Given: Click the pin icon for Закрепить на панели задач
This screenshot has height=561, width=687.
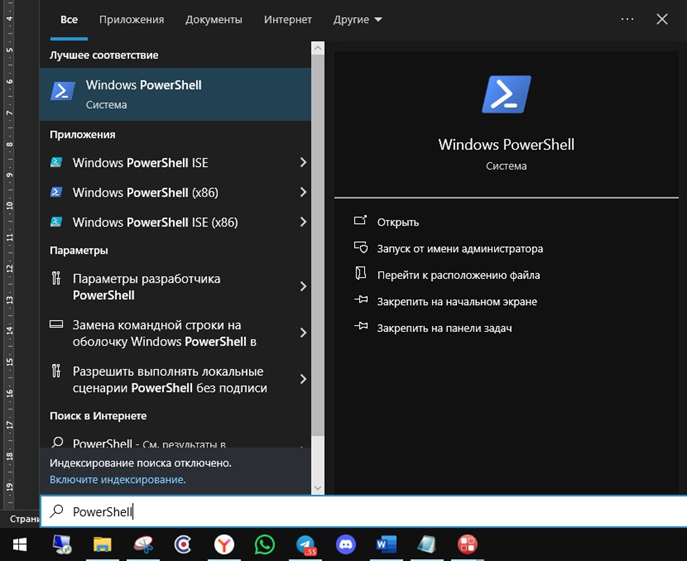Looking at the screenshot, I should click(x=361, y=326).
